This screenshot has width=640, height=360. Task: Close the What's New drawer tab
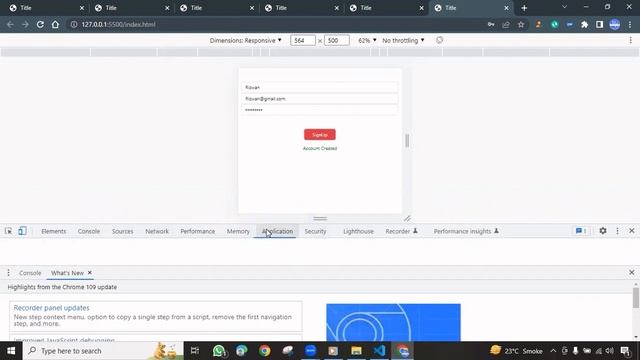point(90,273)
